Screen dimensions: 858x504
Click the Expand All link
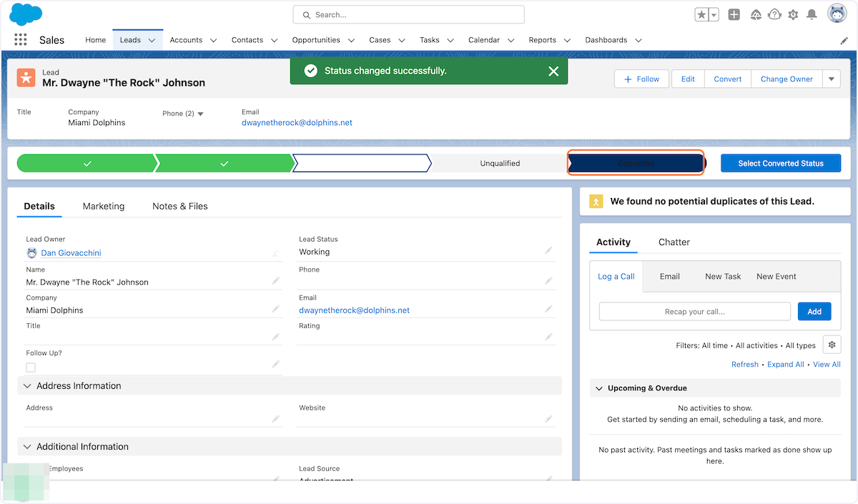786,365
